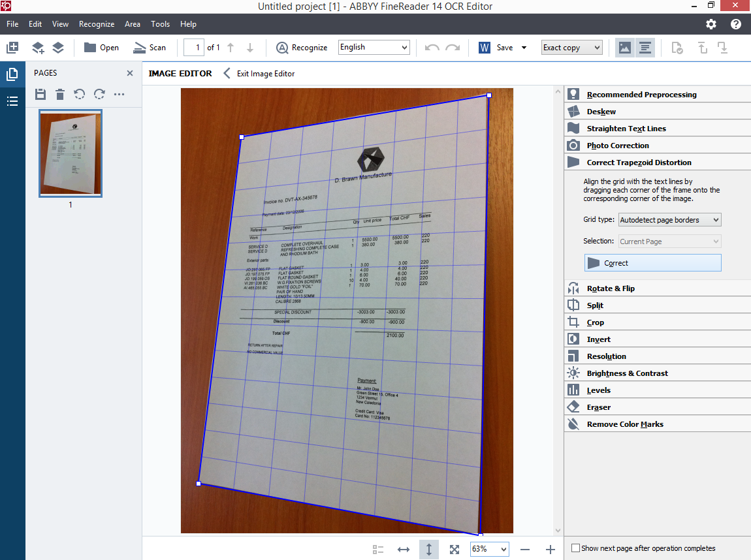This screenshot has width=751, height=560.
Task: Toggle the image view mode button
Action: [624, 47]
